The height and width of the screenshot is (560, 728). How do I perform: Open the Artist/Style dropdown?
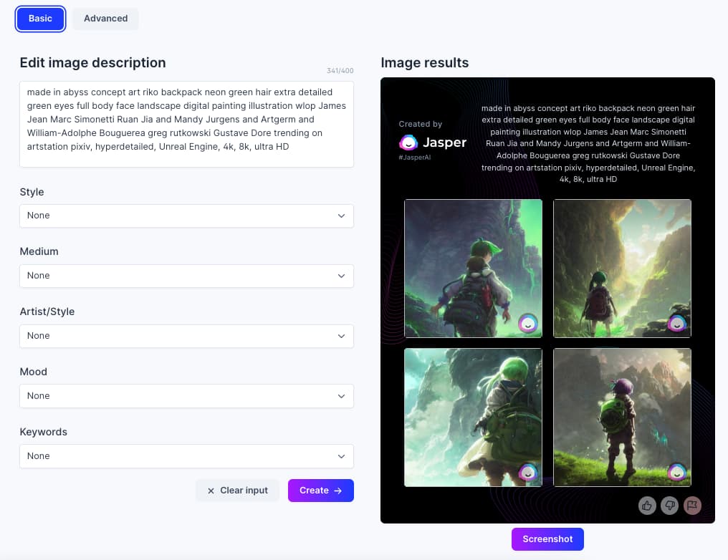186,336
